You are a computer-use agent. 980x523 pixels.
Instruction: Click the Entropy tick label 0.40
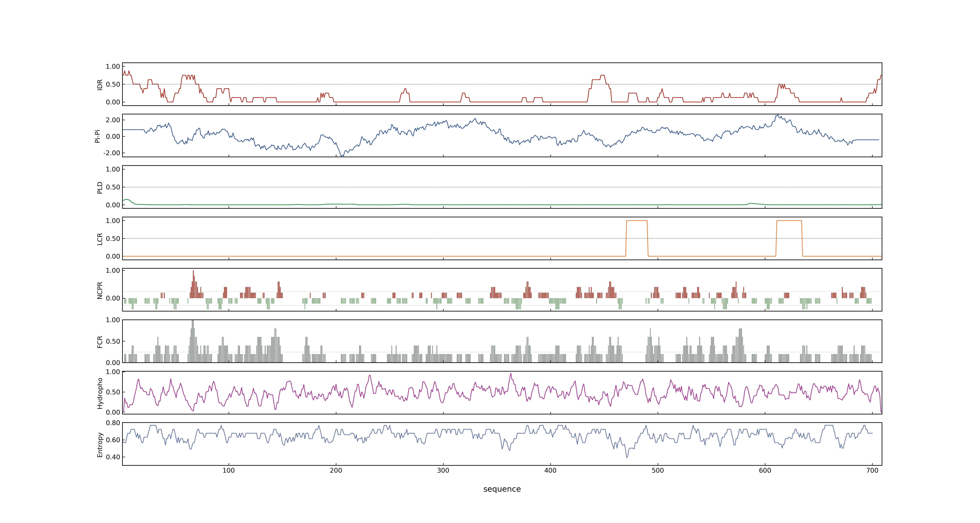coord(113,457)
